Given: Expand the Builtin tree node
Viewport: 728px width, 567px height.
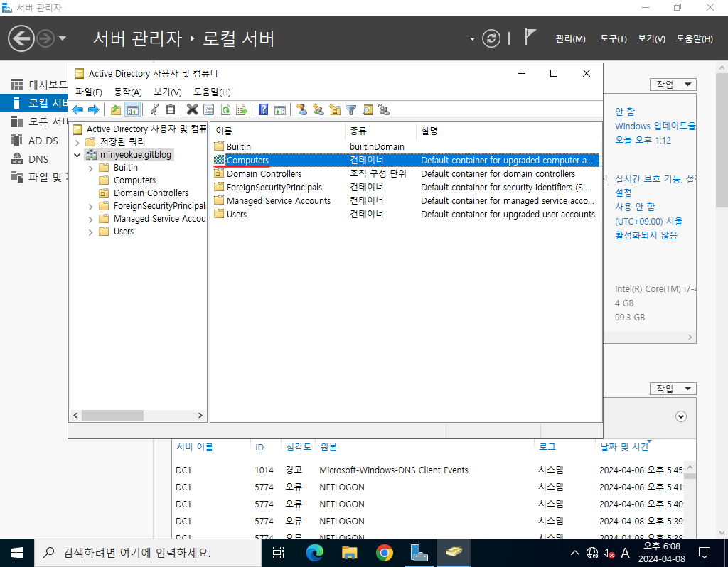Looking at the screenshot, I should click(x=90, y=168).
